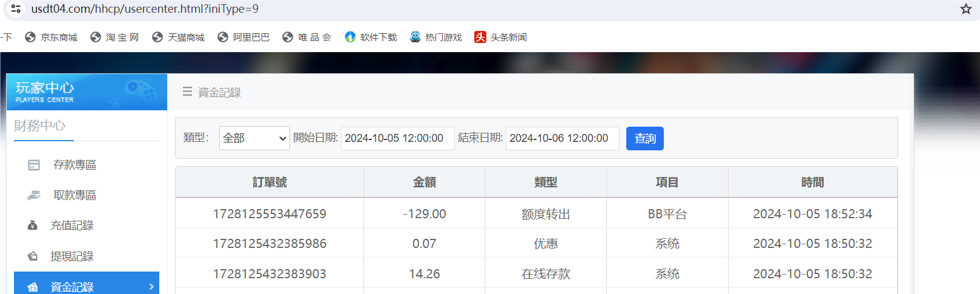The height and width of the screenshot is (294, 980).
Task: Click the 取款專區 withdrawal hand icon
Action: (x=34, y=195)
